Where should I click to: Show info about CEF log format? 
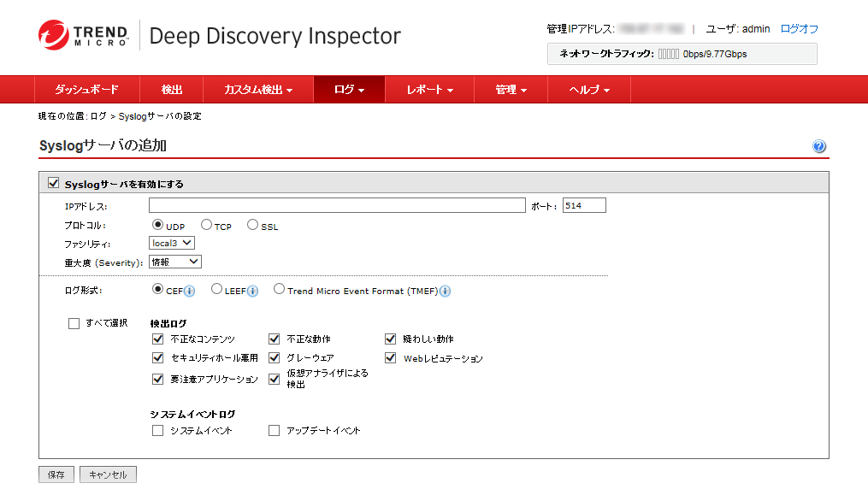(x=189, y=292)
